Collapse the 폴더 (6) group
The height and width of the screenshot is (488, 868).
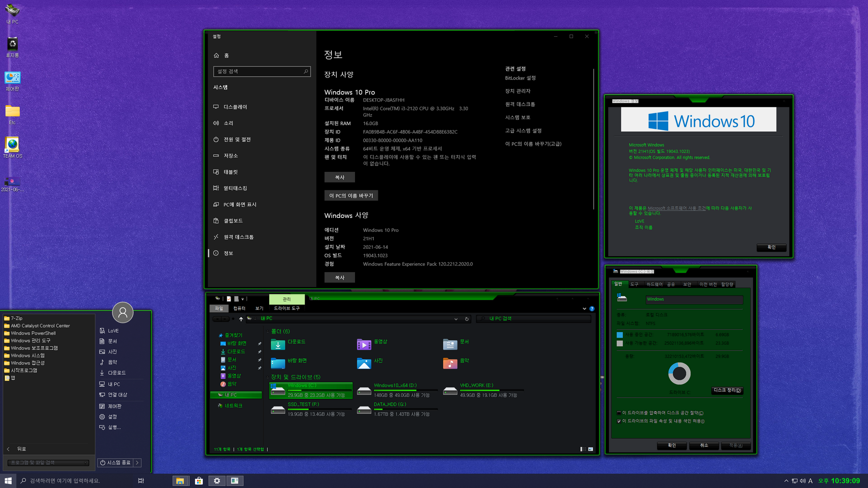click(267, 331)
